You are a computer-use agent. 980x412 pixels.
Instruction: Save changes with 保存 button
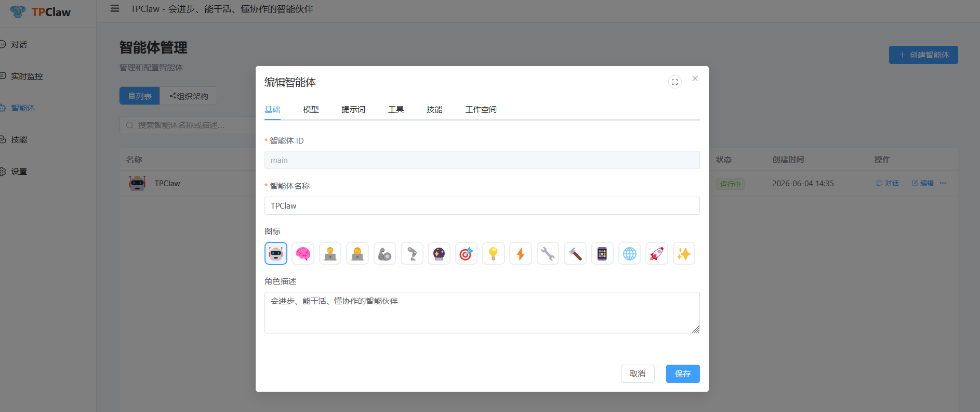coord(683,374)
